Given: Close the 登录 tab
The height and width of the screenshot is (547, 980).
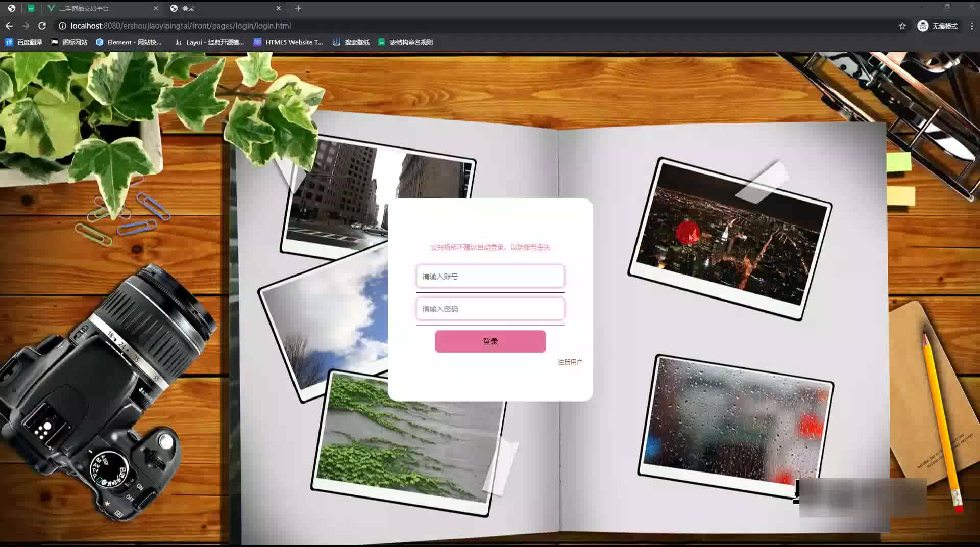Looking at the screenshot, I should coord(278,8).
